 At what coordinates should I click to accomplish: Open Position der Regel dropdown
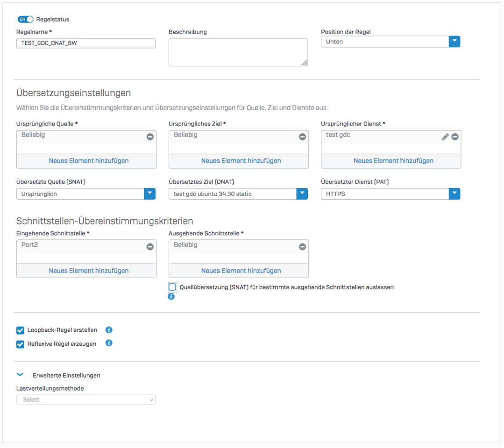(x=454, y=42)
